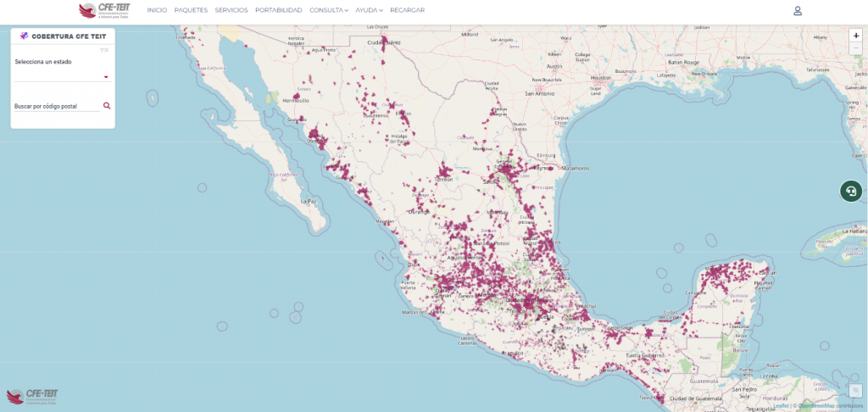The height and width of the screenshot is (412, 868).
Task: Zoom in the map with plus button
Action: click(856, 36)
